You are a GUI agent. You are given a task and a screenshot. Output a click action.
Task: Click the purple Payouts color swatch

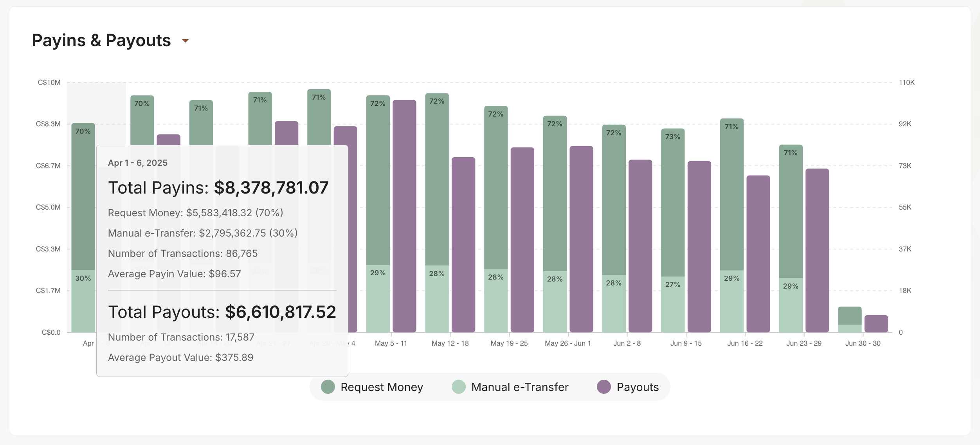603,387
